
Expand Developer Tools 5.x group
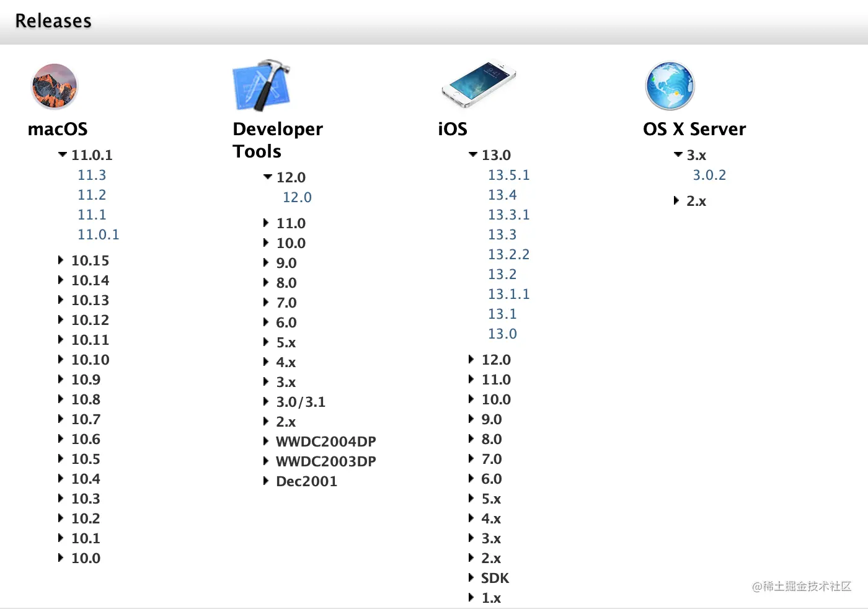tap(266, 342)
